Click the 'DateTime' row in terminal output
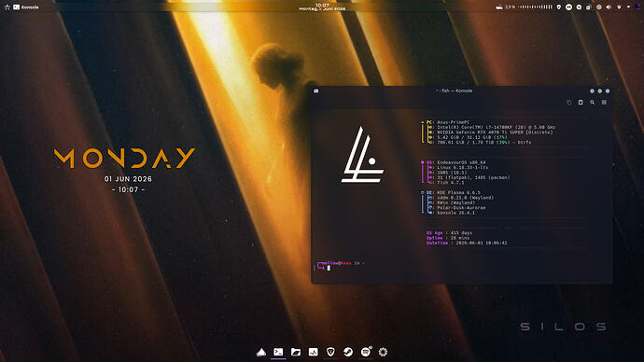 point(467,243)
